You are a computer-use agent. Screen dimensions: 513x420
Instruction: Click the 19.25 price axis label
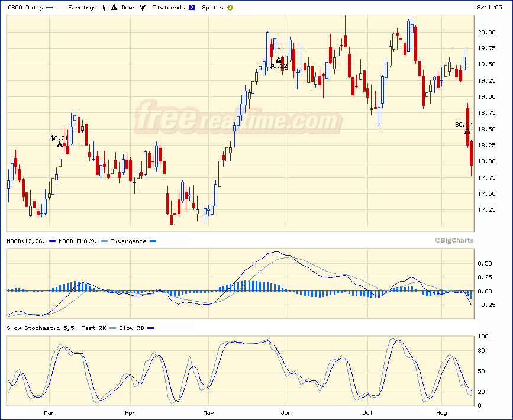(487, 81)
